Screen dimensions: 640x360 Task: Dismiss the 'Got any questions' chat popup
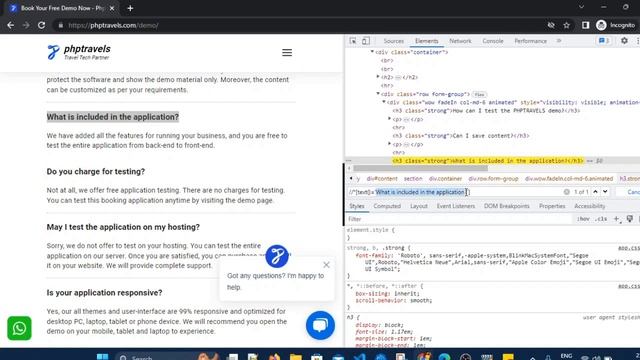coord(326,265)
